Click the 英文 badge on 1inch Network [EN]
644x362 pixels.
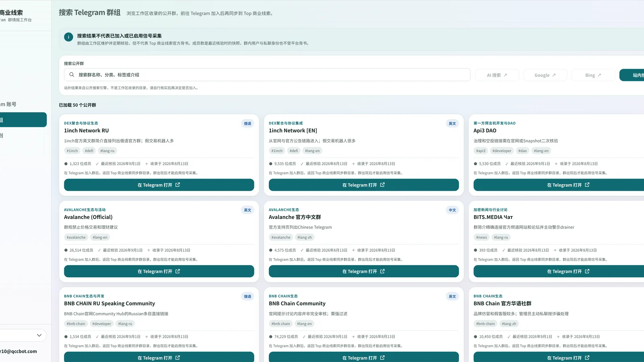pyautogui.click(x=452, y=123)
